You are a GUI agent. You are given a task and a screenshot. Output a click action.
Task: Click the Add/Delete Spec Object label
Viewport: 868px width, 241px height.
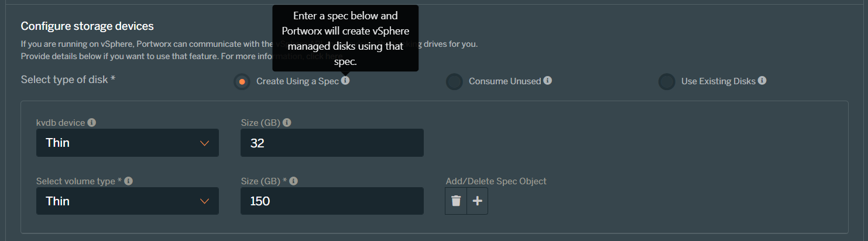point(496,181)
